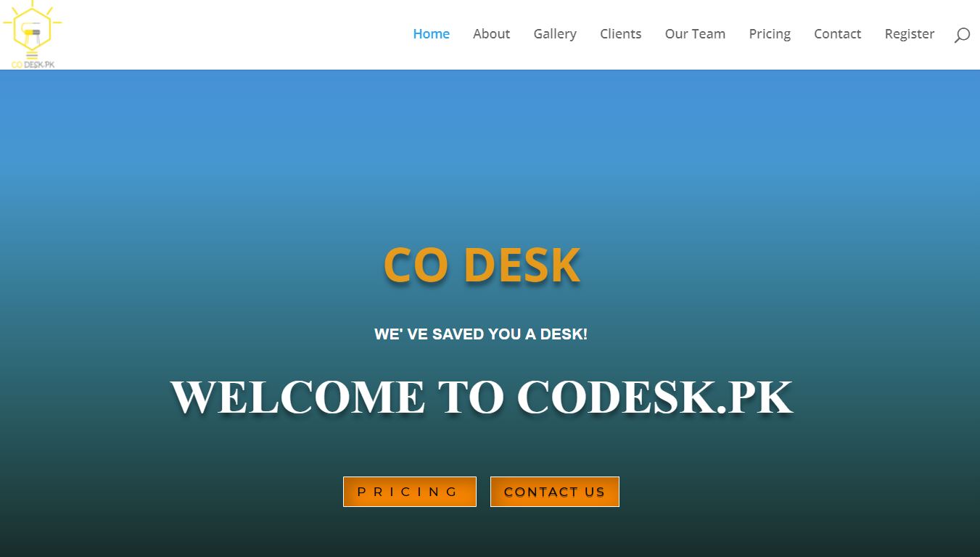Click the Codesk lightbulb logo graphic
Screen dimensions: 980x557
(32, 29)
